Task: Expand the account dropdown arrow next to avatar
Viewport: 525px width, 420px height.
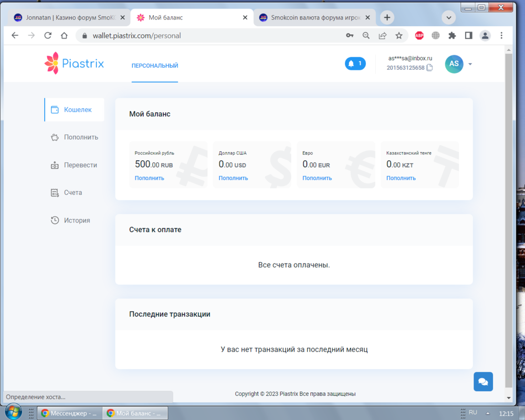Action: pyautogui.click(x=470, y=64)
